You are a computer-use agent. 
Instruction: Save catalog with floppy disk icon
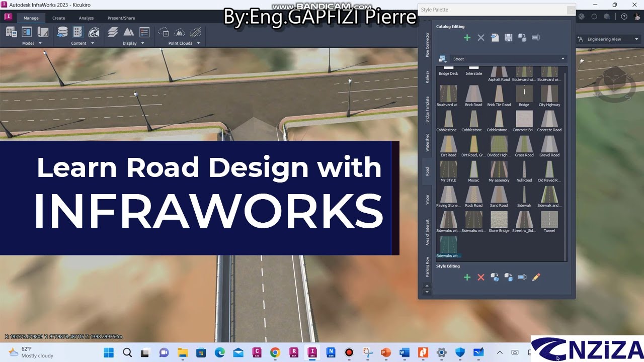coord(509,38)
